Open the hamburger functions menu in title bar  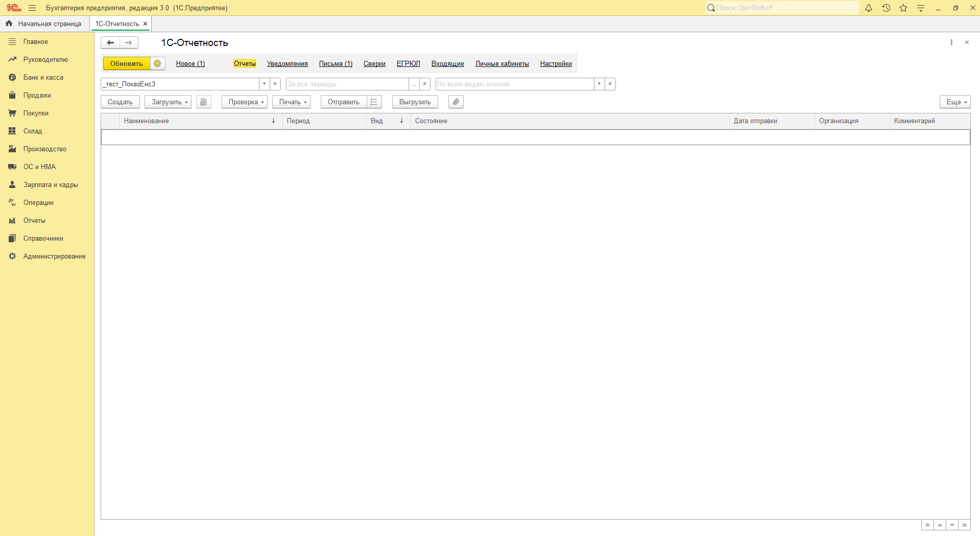(32, 8)
